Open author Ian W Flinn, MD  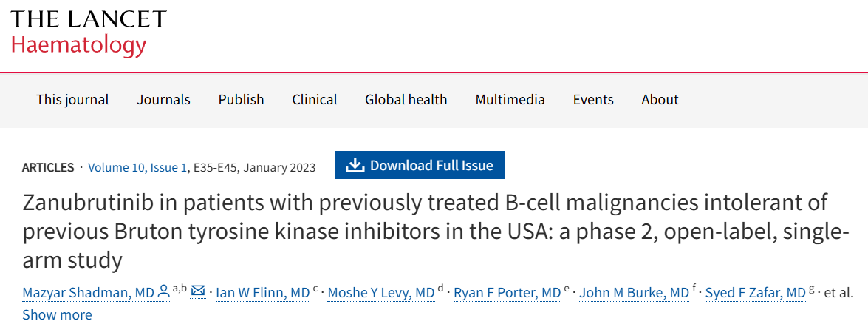262,293
